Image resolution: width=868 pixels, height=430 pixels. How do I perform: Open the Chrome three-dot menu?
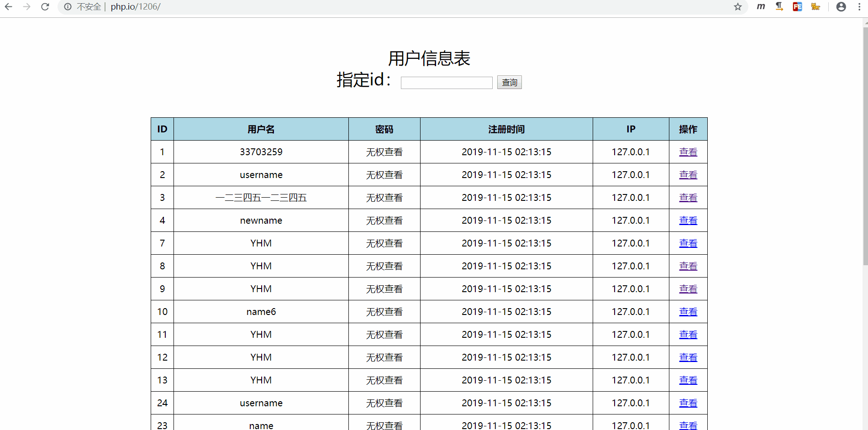(859, 6)
